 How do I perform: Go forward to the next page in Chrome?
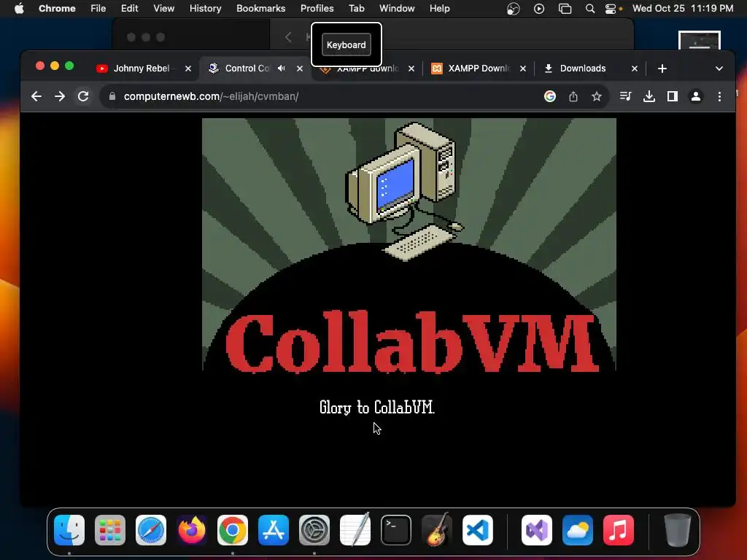click(x=60, y=97)
